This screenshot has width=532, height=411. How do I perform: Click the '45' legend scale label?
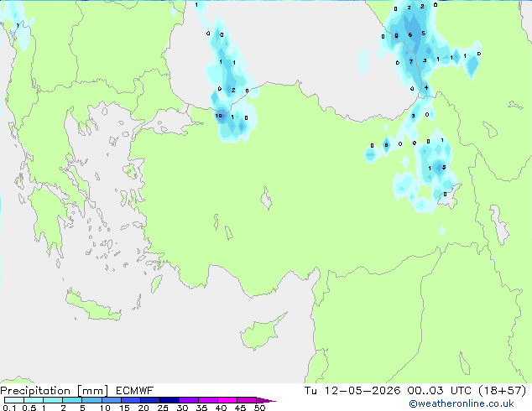pos(240,408)
